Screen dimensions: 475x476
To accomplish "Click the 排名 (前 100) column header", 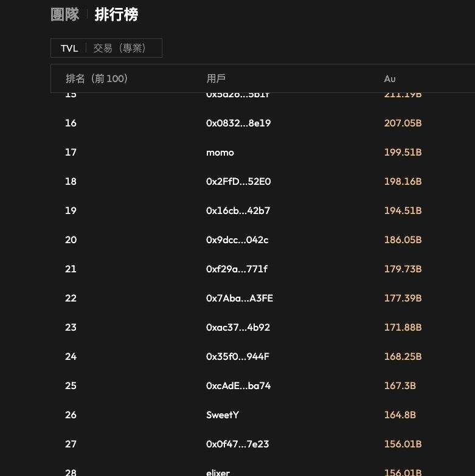I will 97,78.
